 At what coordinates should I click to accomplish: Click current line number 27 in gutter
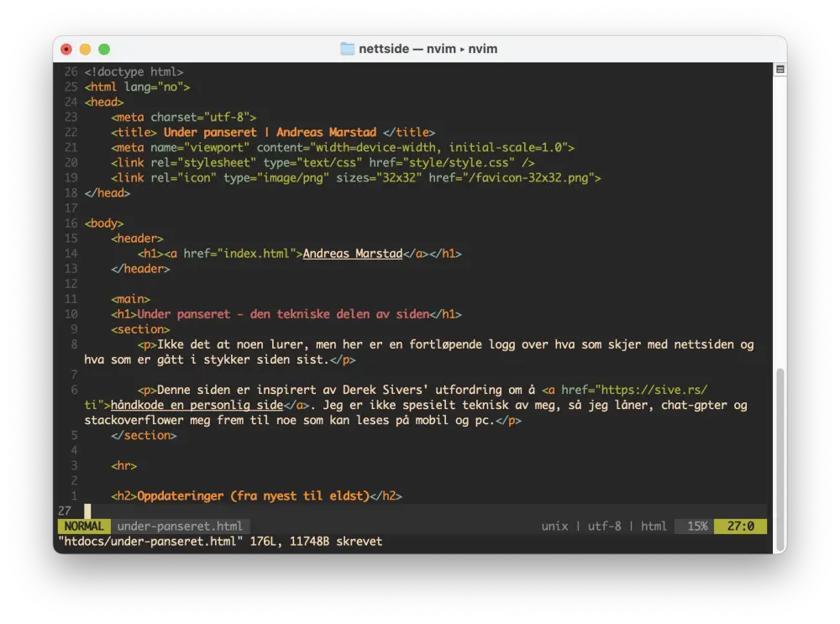(65, 511)
